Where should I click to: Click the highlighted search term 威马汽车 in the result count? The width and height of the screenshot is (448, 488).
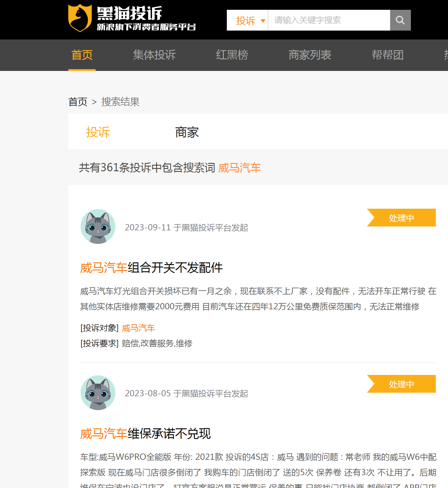pyautogui.click(x=240, y=168)
